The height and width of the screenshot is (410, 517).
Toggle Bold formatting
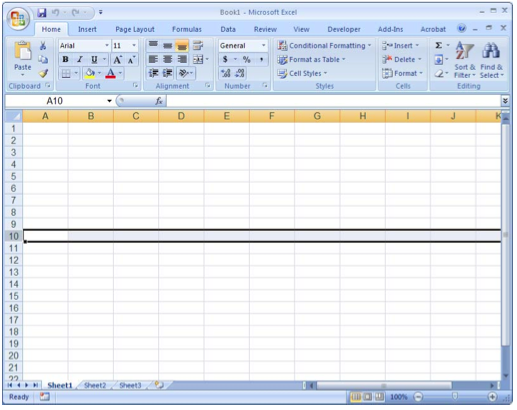click(x=65, y=59)
